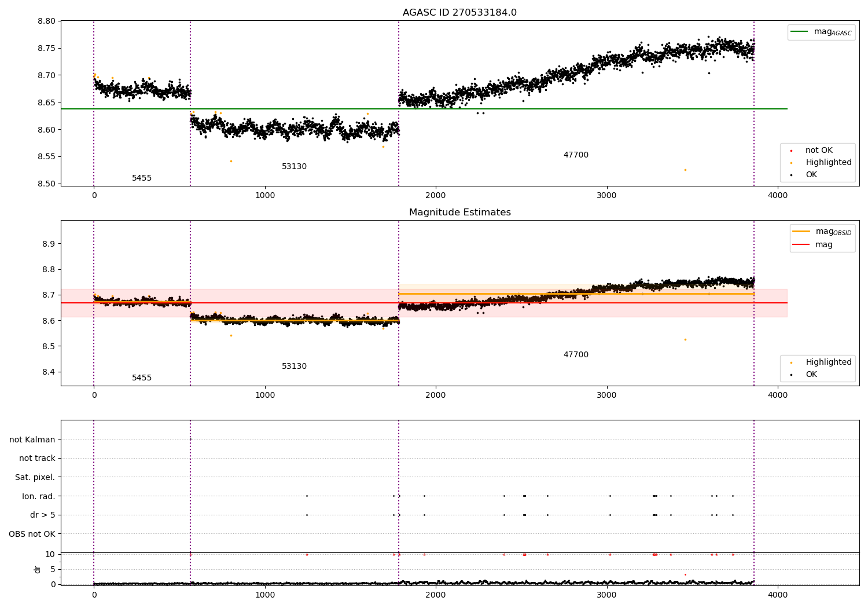
Task: Click y-axis tick 8.80 in top plot
Action: pyautogui.click(x=46, y=21)
